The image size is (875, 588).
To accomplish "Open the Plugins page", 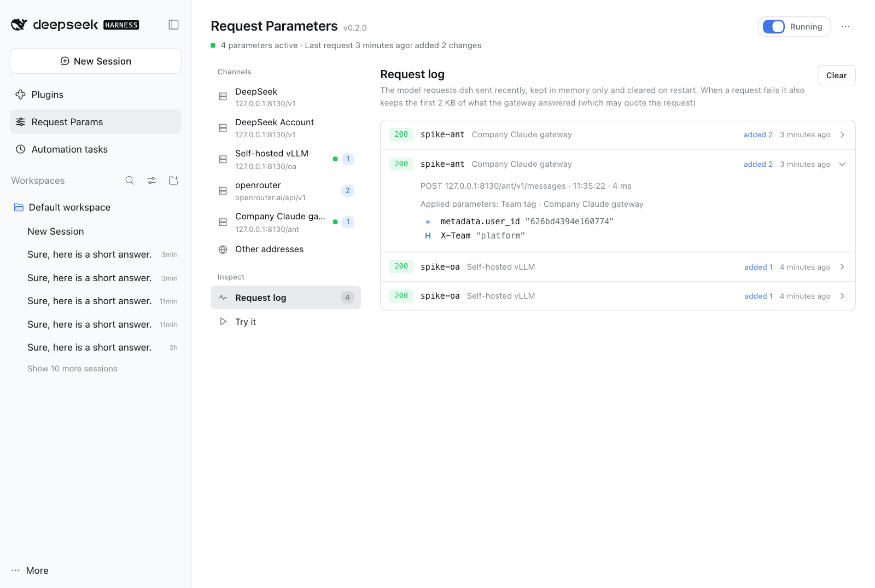I will pyautogui.click(x=96, y=95).
